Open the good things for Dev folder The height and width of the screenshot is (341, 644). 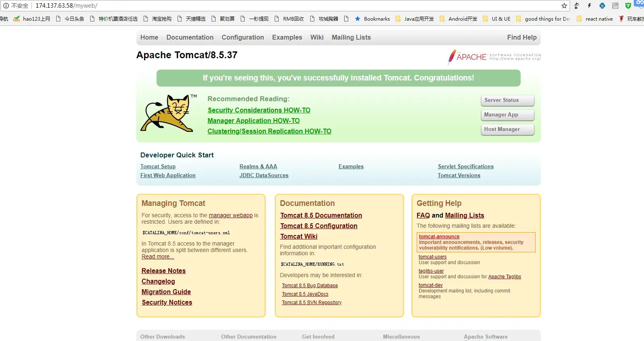(x=543, y=19)
